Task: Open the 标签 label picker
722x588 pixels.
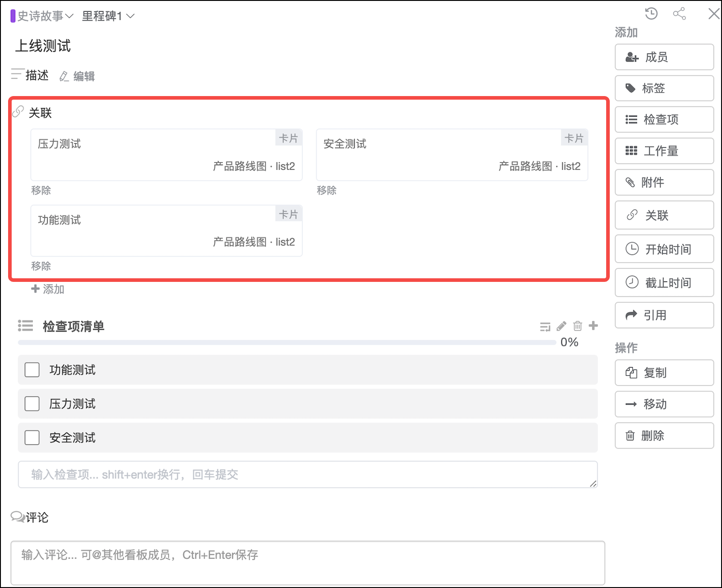Action: point(664,88)
